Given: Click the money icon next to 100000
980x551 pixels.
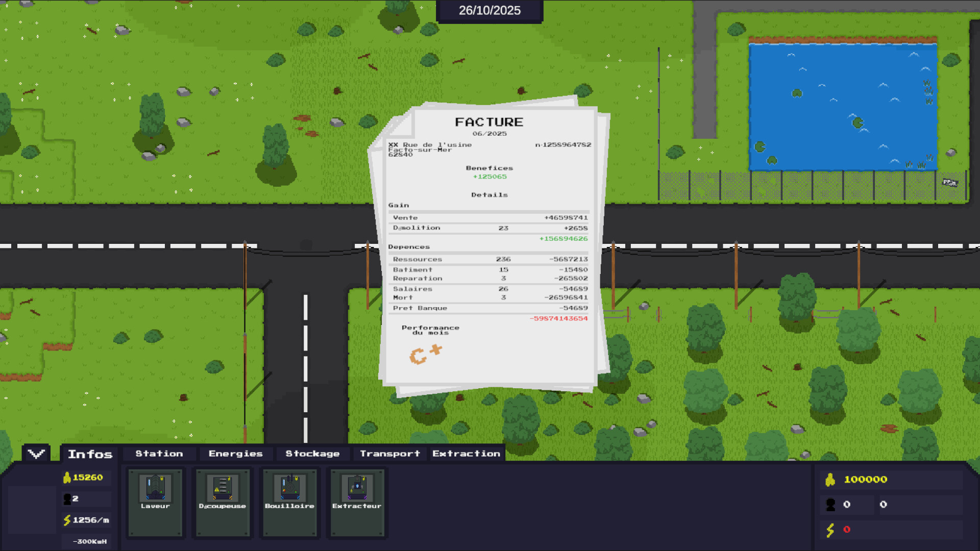Looking at the screenshot, I should coord(830,479).
